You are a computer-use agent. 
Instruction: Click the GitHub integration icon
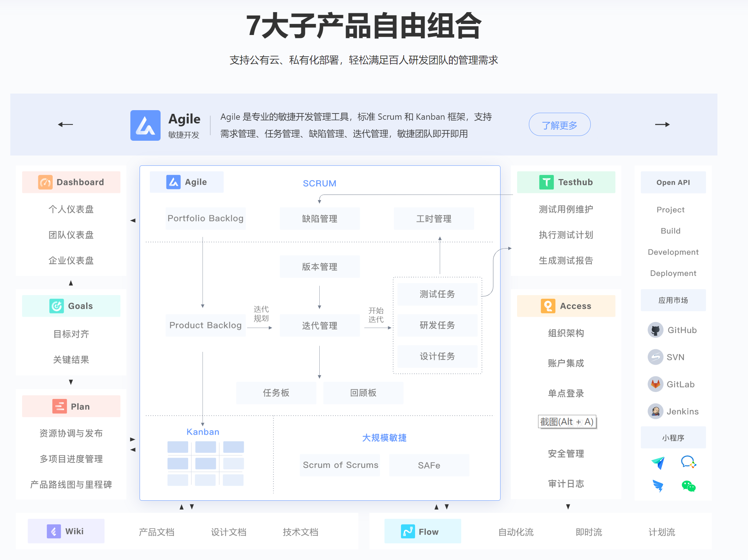point(655,330)
